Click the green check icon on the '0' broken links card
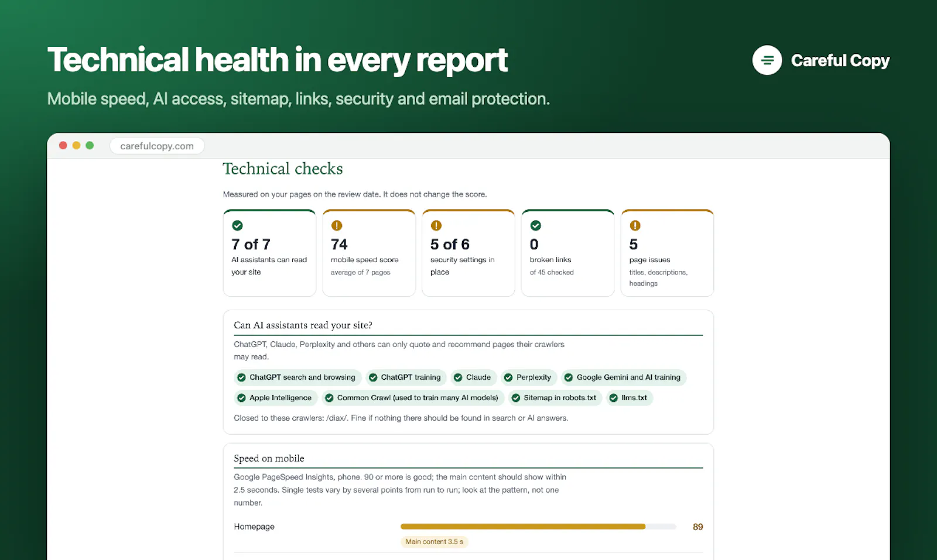This screenshot has width=937, height=560. [536, 225]
